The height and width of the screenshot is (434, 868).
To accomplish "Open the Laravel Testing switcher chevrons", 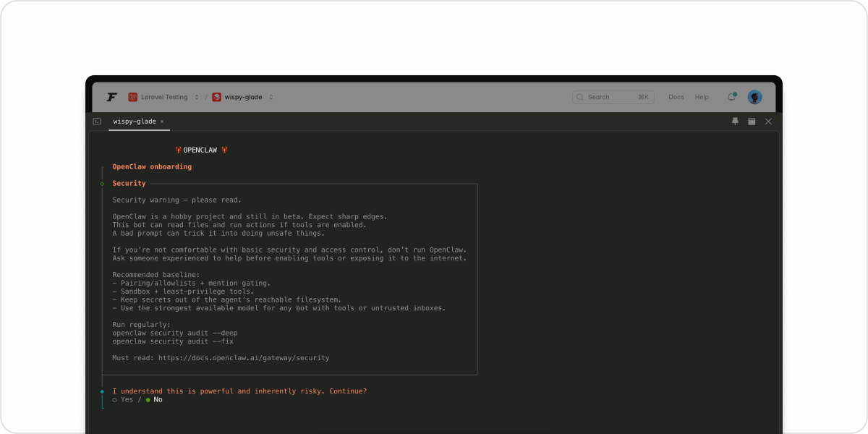I will pyautogui.click(x=195, y=97).
